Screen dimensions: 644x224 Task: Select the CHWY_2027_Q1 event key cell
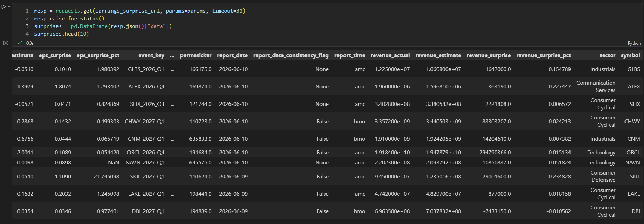(x=145, y=122)
